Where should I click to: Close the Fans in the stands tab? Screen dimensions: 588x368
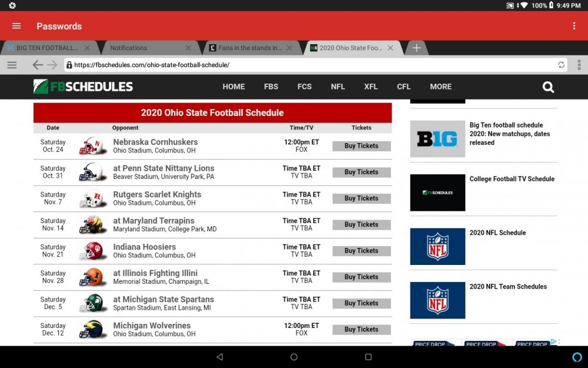click(289, 48)
